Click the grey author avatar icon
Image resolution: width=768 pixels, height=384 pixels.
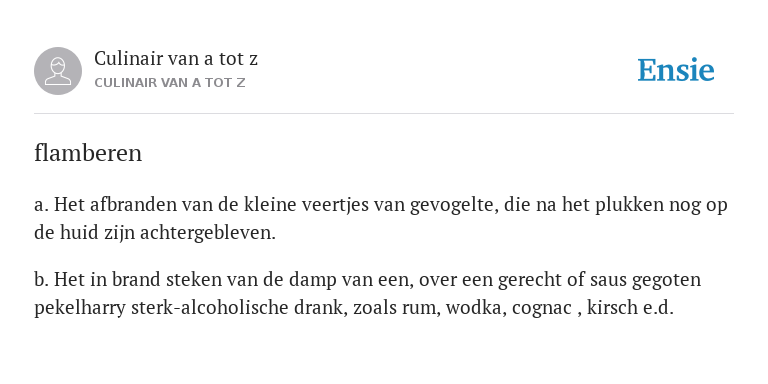pyautogui.click(x=58, y=71)
